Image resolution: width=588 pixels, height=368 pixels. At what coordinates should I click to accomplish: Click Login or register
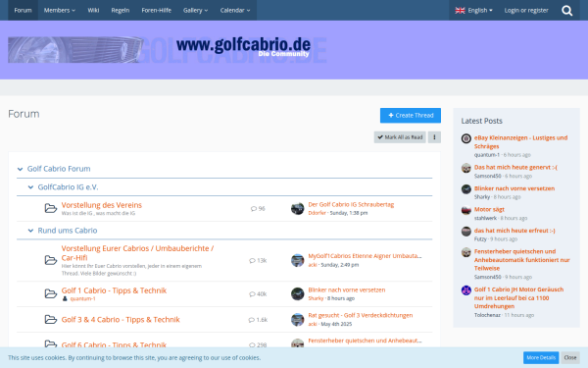coord(526,10)
